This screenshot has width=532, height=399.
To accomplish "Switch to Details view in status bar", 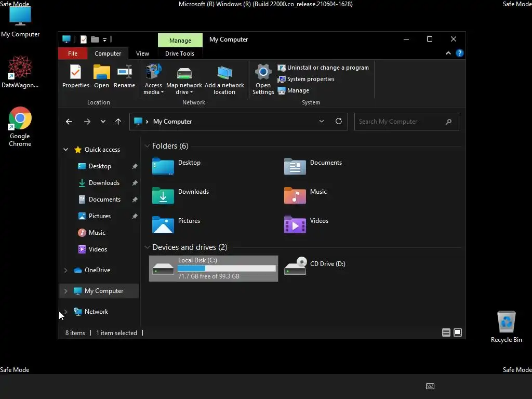I will (446, 333).
